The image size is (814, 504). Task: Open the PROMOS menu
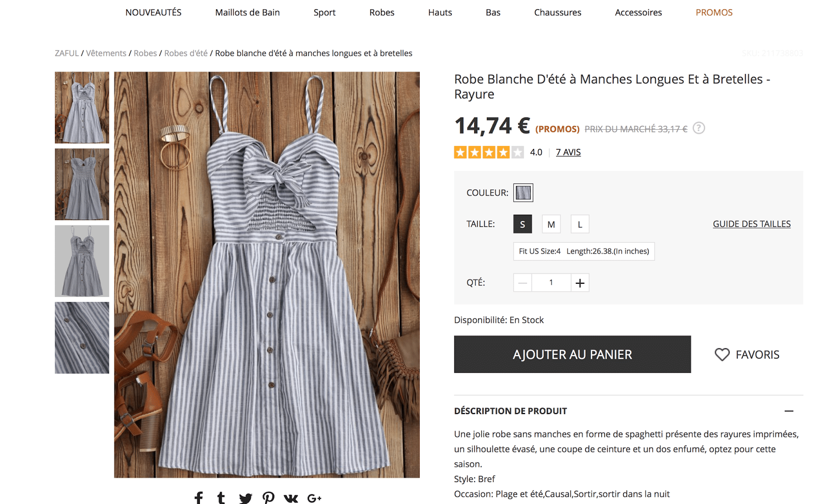[x=714, y=12]
